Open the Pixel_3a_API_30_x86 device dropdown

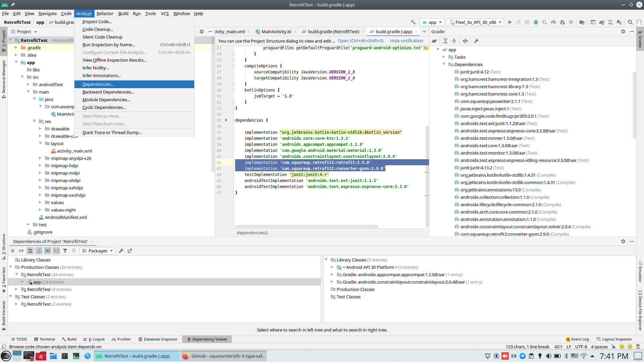point(476,22)
